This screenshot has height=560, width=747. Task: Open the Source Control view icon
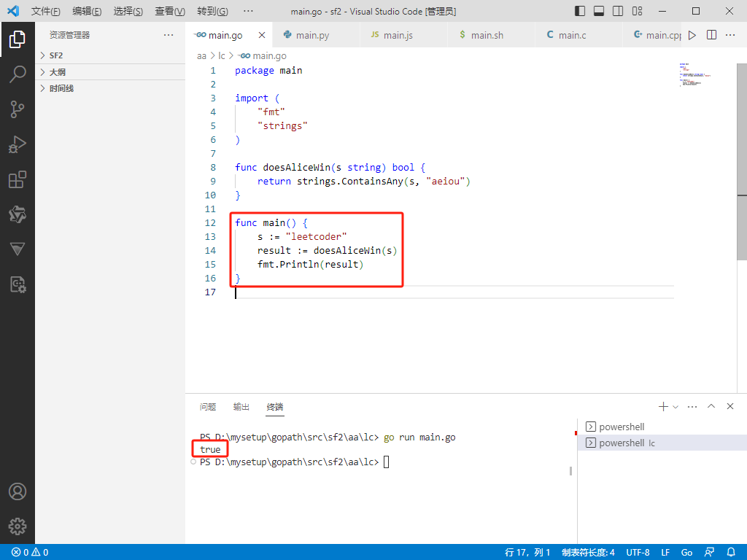coord(18,109)
